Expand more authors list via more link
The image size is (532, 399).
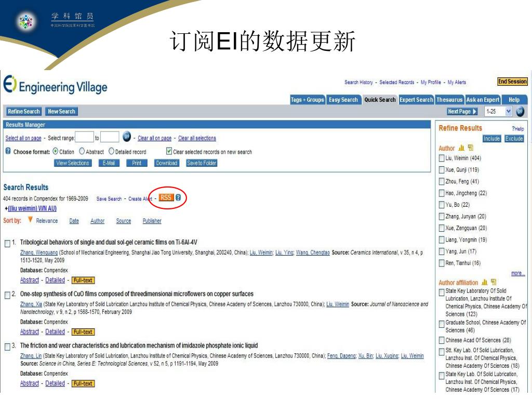[518, 273]
